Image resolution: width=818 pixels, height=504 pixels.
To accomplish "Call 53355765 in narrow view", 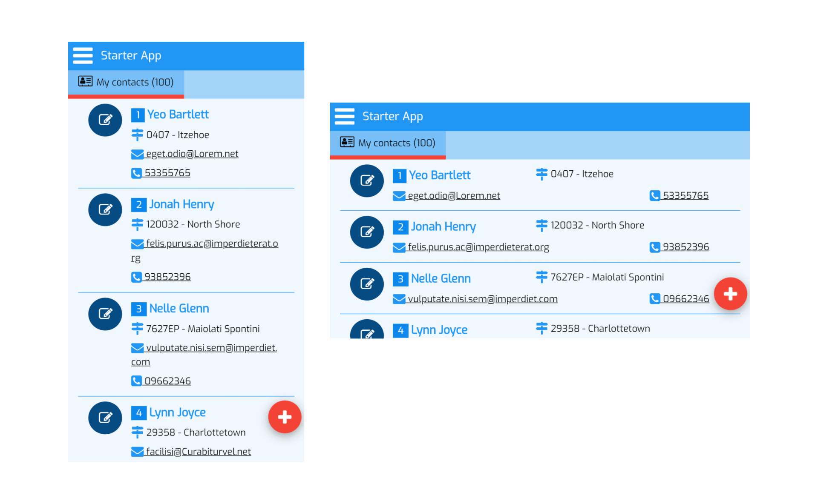I will coord(161,173).
